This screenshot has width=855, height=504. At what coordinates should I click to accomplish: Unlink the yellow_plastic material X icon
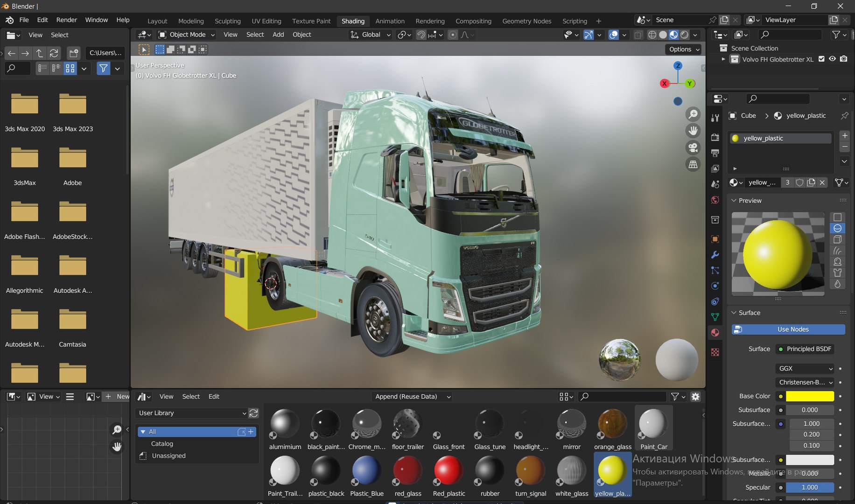click(822, 182)
